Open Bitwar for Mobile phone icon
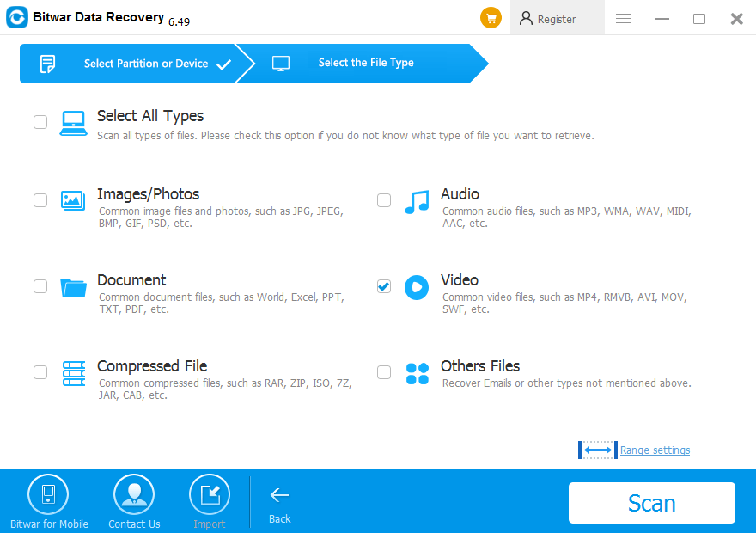Image resolution: width=756 pixels, height=533 pixels. tap(48, 494)
